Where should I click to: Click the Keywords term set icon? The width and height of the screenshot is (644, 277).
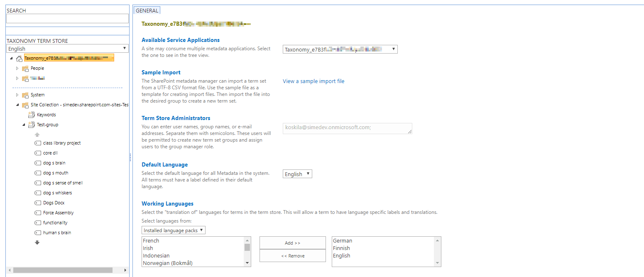coord(32,115)
